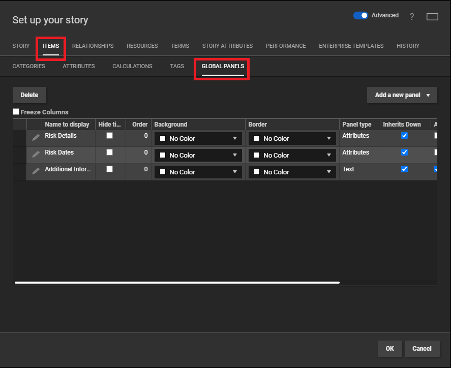Click Border color swatch for Risk Details
Viewport: 451px width, 368px height.
click(x=256, y=138)
